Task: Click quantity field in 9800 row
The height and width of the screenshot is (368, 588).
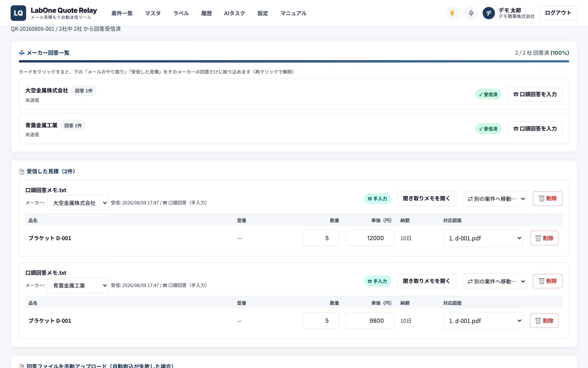Action: click(x=321, y=321)
